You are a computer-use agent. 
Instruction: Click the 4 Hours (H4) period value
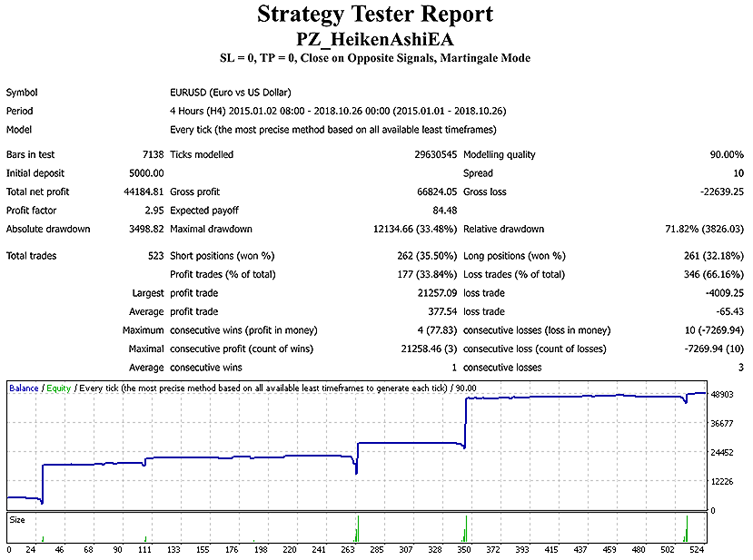tap(338, 111)
